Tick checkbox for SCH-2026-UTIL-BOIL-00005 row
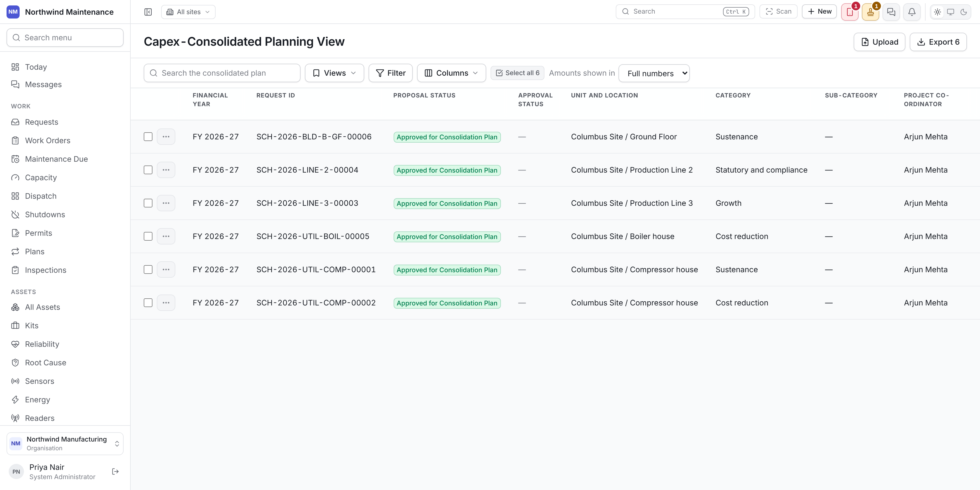The image size is (980, 490). (148, 236)
